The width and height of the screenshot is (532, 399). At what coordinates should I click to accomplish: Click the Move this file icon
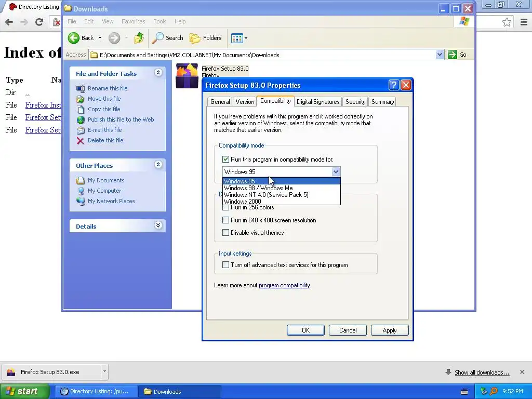[81, 99]
